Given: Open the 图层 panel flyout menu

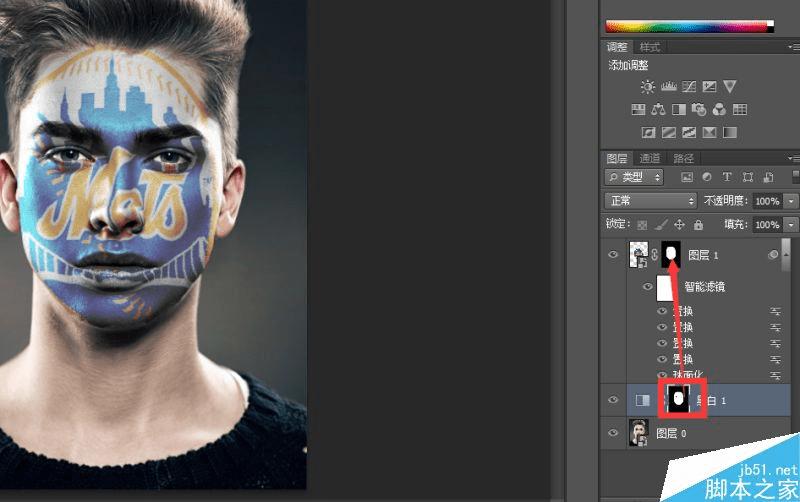Looking at the screenshot, I should (794, 158).
